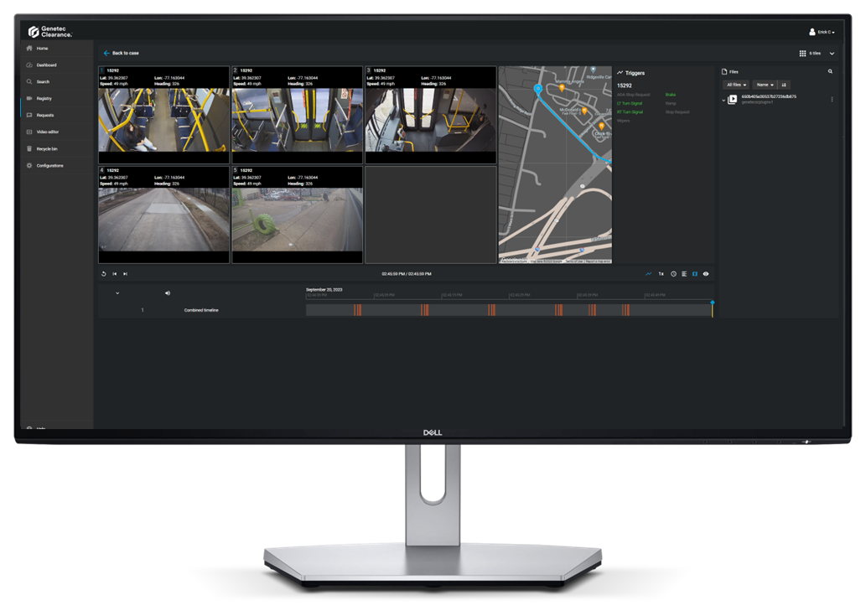
Task: Open the search icon in Files panel
Action: [830, 72]
